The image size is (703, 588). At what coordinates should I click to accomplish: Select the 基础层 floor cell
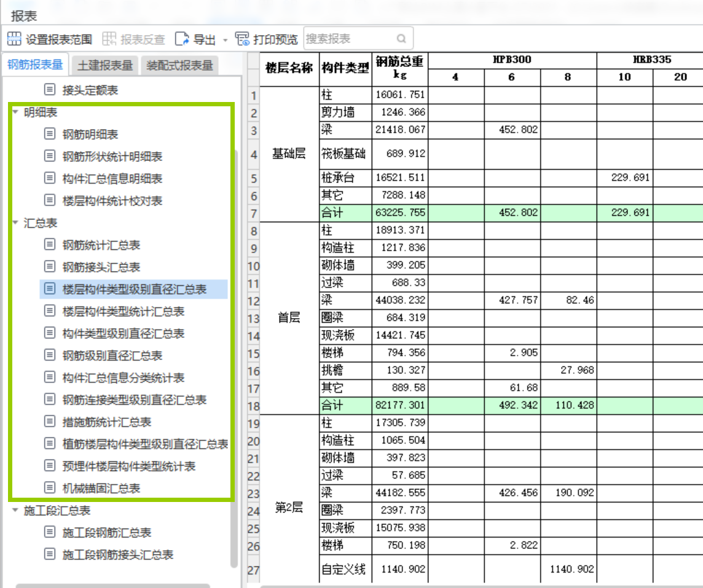tap(289, 154)
